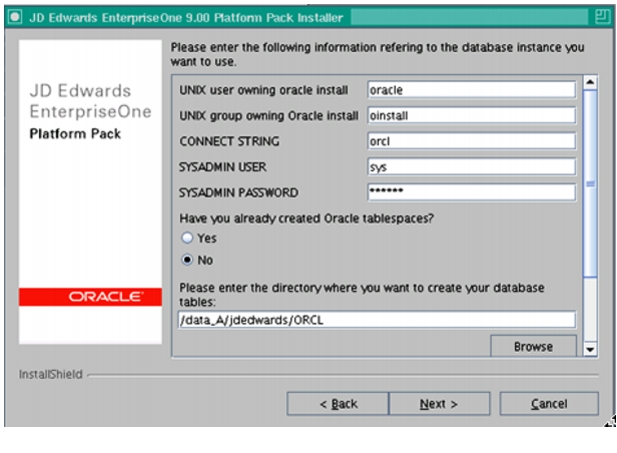Screen dimensions: 617x453
Task: Click the scrollbar down arrow
Action: pos(590,349)
